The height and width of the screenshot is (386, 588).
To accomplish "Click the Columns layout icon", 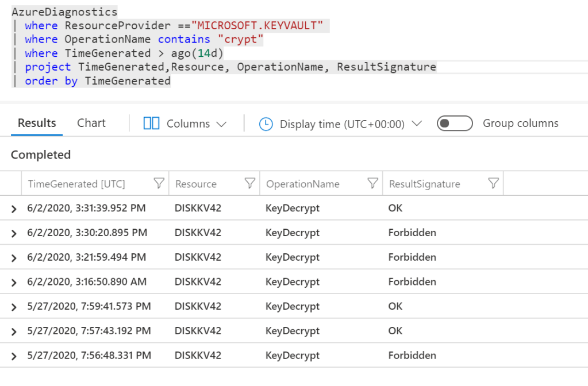I will pyautogui.click(x=151, y=123).
